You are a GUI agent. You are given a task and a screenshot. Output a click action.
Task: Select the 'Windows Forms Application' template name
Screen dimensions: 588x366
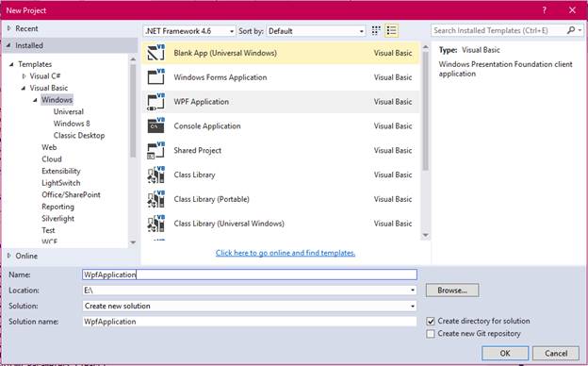click(220, 77)
